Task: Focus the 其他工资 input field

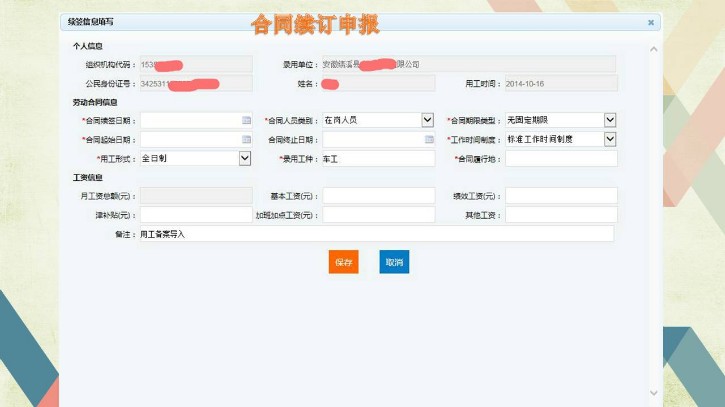Action: pyautogui.click(x=561, y=215)
